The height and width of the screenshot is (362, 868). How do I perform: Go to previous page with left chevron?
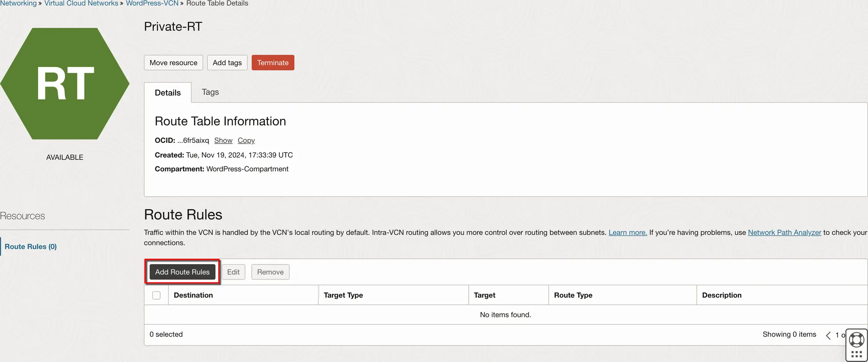pos(828,335)
